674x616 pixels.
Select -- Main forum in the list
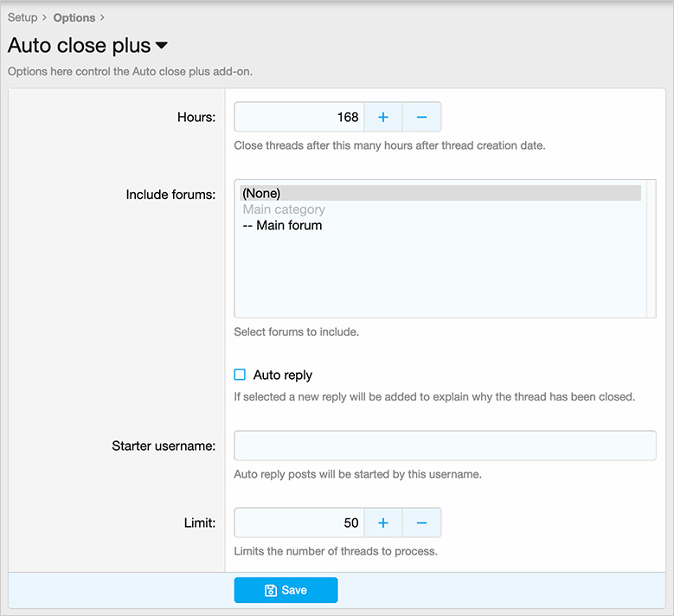point(440,225)
